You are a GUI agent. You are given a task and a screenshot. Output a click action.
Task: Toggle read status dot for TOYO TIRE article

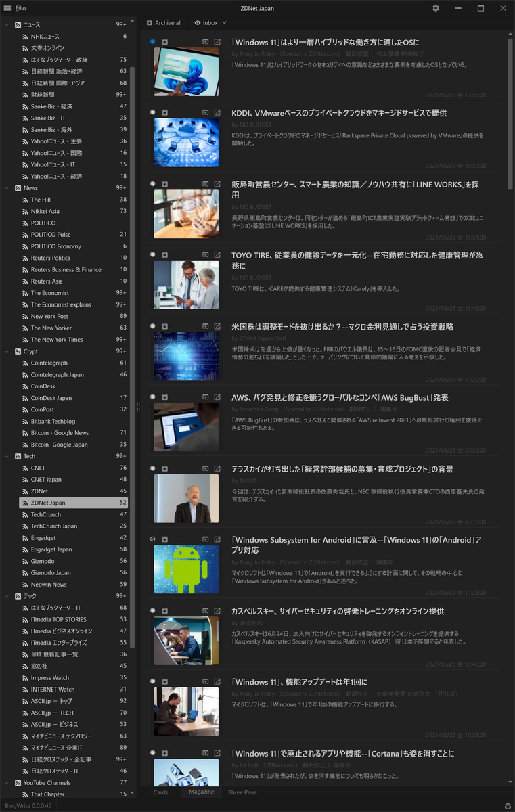tap(153, 254)
